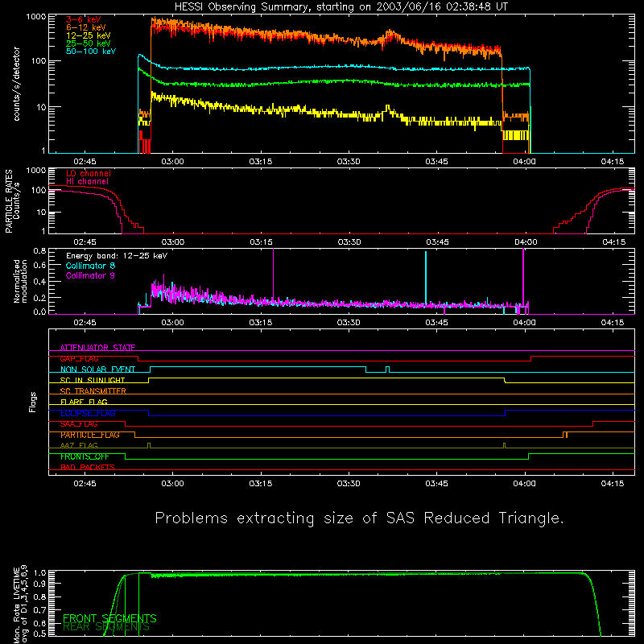Select the Collimator 9 legend entry

[90, 275]
